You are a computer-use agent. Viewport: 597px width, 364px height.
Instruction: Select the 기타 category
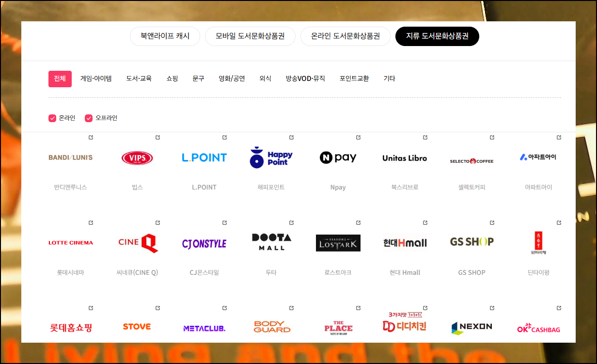[389, 79]
